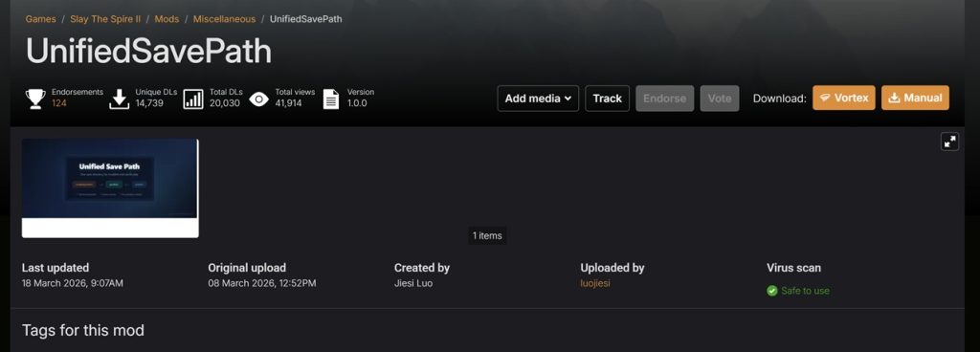Click the 1 items gallery counter

(x=487, y=236)
